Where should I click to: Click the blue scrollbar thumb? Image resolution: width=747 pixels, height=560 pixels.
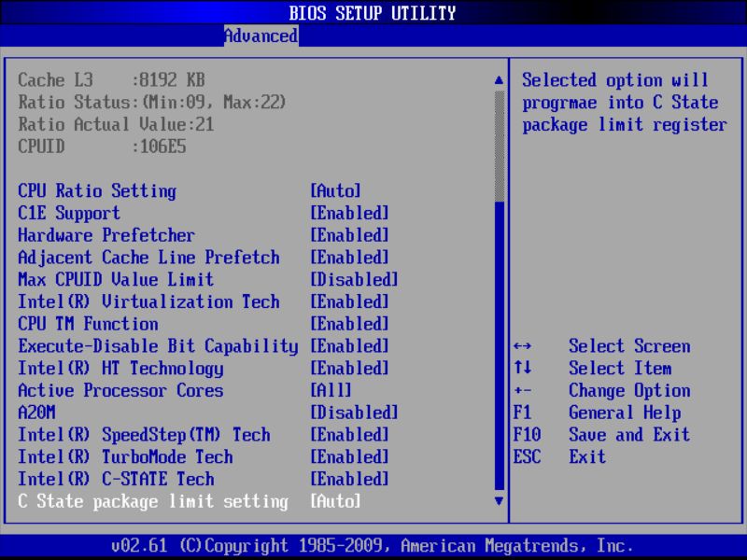(x=500, y=345)
